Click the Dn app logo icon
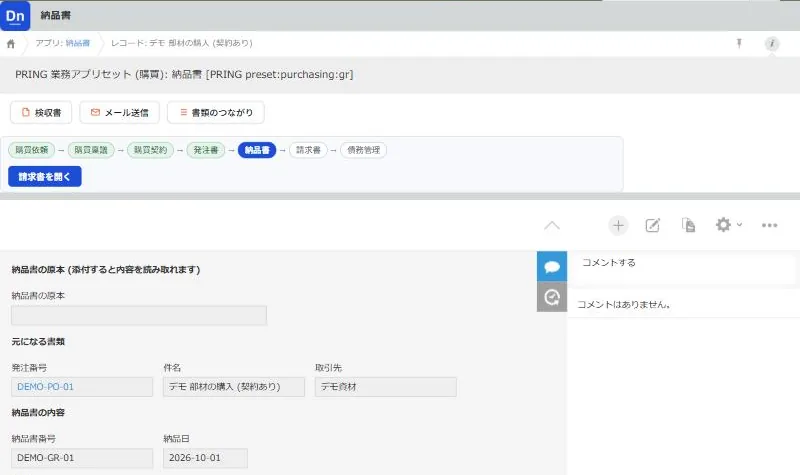Viewport: 800px width, 475px height. click(x=15, y=15)
